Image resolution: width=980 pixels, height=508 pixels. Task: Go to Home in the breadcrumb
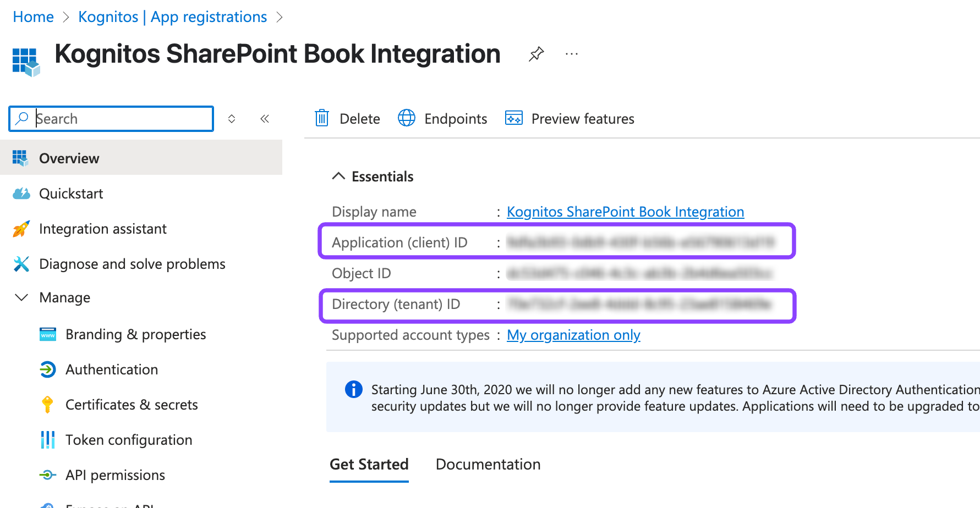click(x=33, y=17)
